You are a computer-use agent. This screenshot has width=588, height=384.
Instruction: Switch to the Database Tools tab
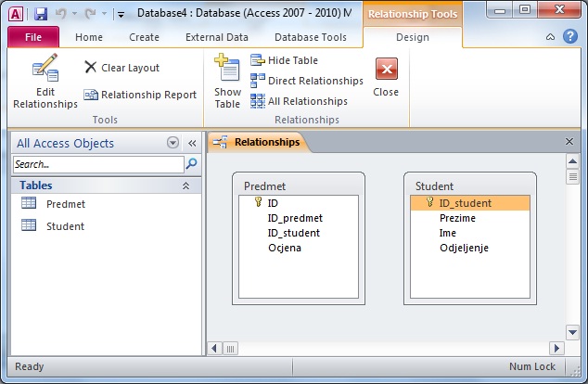[x=311, y=37]
